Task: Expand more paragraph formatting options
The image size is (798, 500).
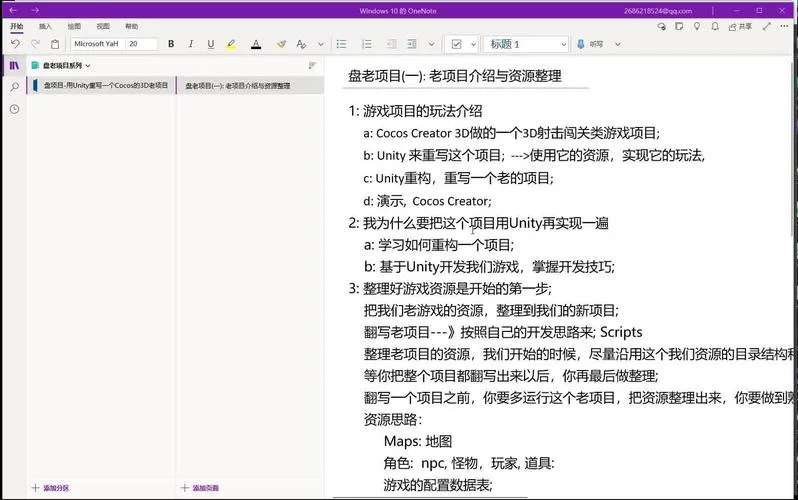Action: (432, 44)
